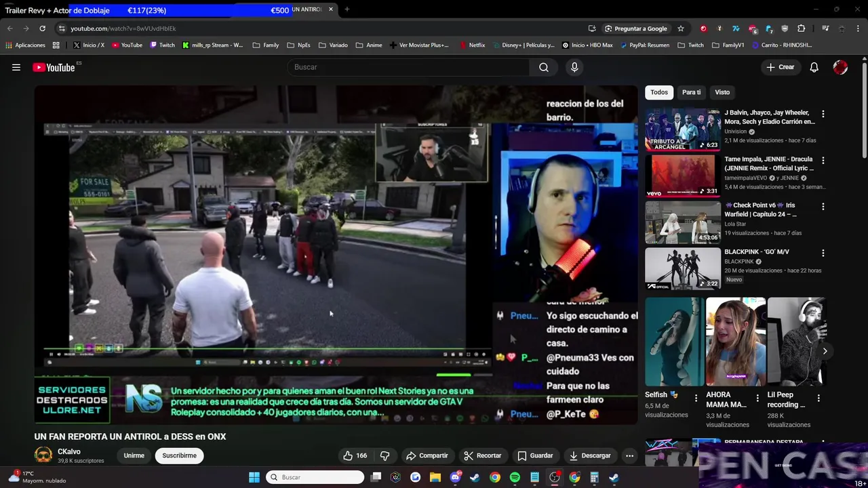Open options for Lil Peep short
Image resolution: width=868 pixels, height=488 pixels.
pos(818,398)
